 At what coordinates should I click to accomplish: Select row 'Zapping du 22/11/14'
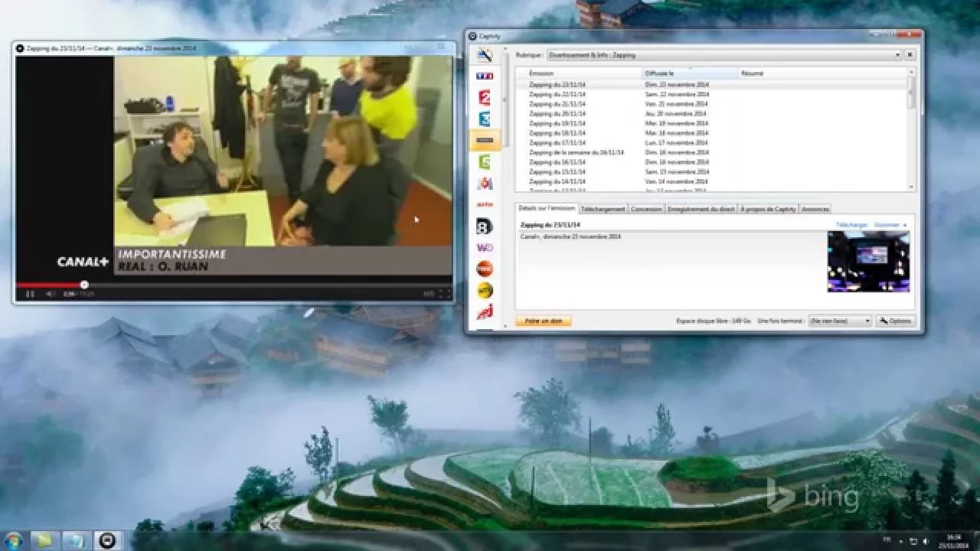[711, 94]
